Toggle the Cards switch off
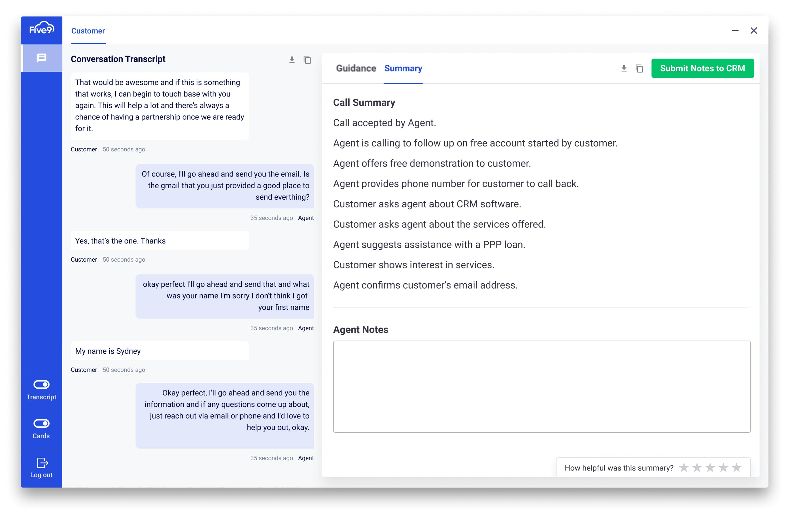The image size is (792, 532). click(42, 423)
